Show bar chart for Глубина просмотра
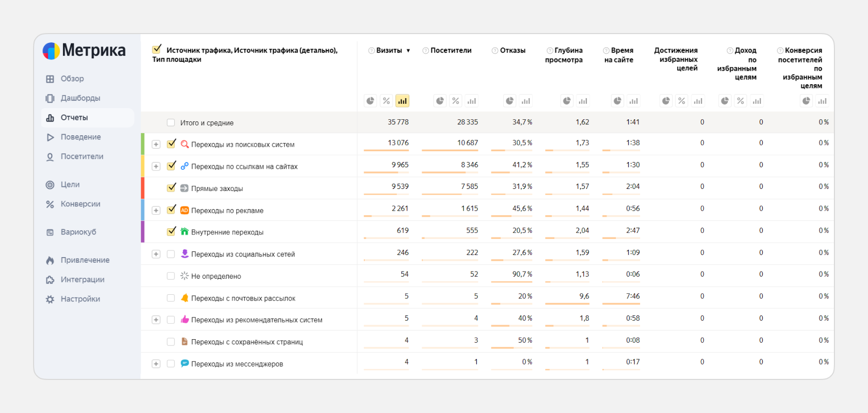868x413 pixels. click(583, 101)
